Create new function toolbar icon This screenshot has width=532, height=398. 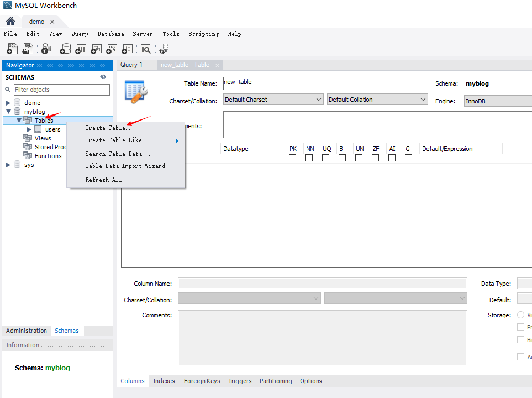coord(127,49)
